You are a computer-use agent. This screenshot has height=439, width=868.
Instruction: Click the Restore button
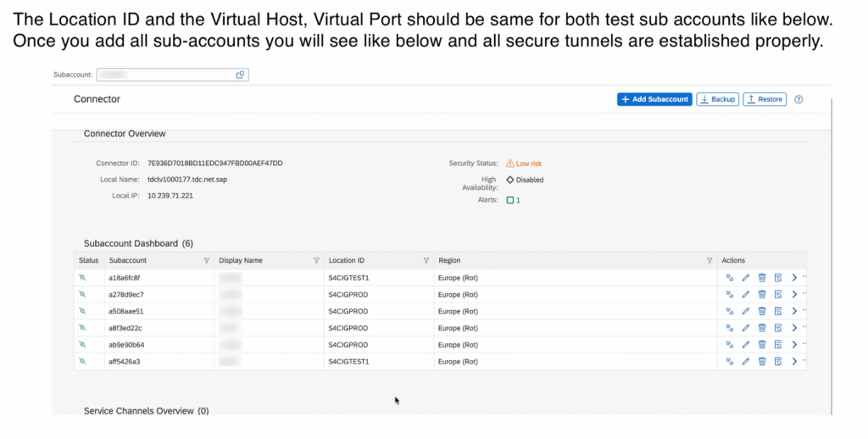(765, 99)
